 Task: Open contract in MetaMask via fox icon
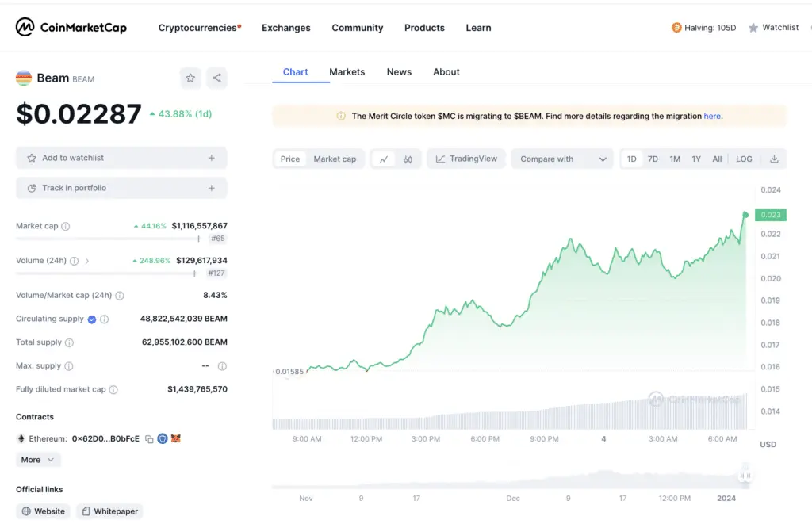176,438
